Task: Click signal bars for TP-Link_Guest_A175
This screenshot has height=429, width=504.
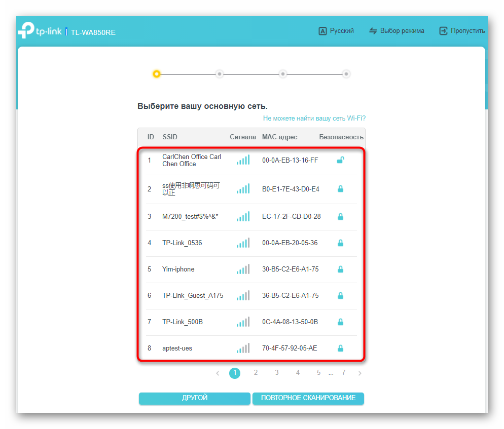Action: 243,295
